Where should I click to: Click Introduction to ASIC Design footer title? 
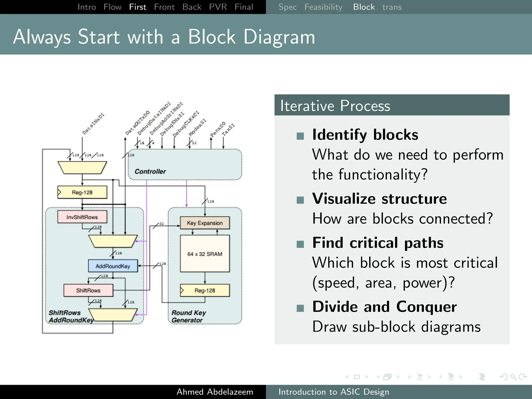[x=334, y=392]
